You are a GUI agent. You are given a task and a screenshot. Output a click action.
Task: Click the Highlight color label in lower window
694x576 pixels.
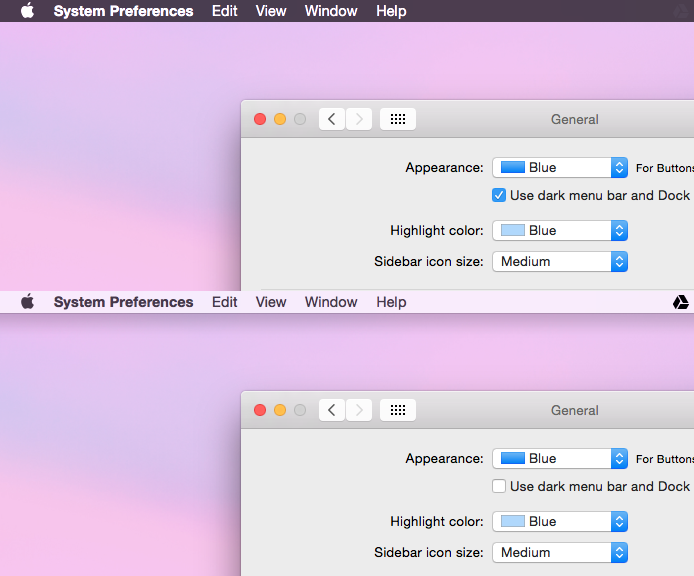pyautogui.click(x=437, y=522)
